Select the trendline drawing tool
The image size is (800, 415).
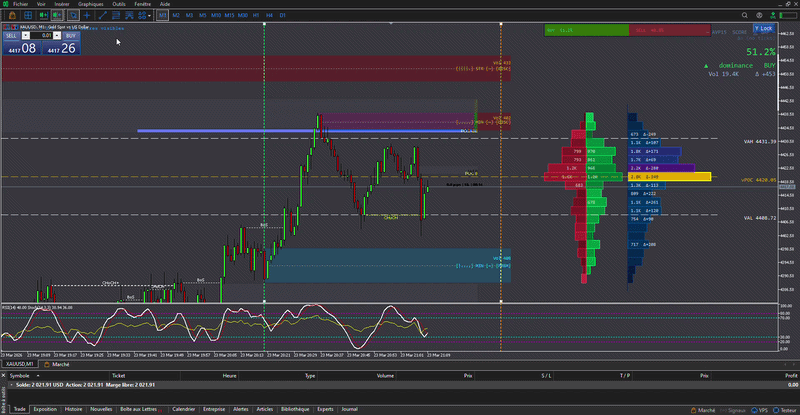click(102, 15)
